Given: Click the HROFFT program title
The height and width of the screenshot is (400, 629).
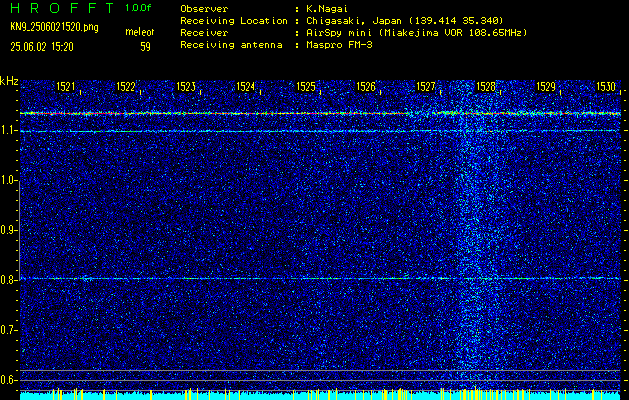Looking at the screenshot, I should point(62,8).
